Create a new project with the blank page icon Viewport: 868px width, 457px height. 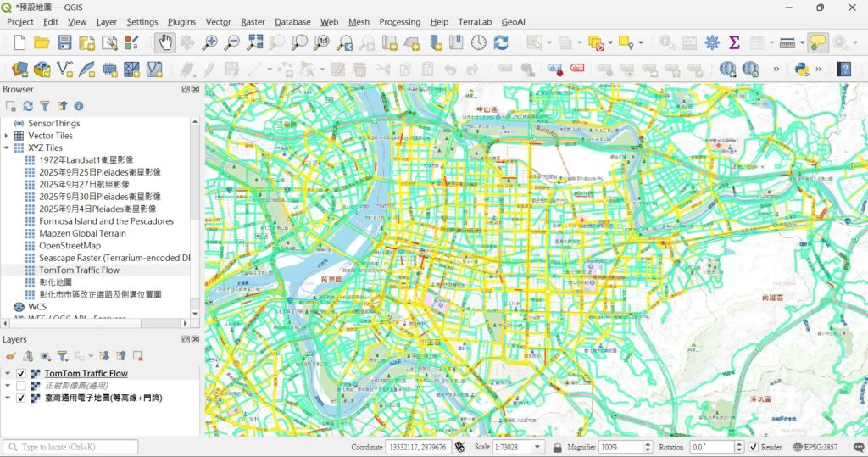(19, 42)
